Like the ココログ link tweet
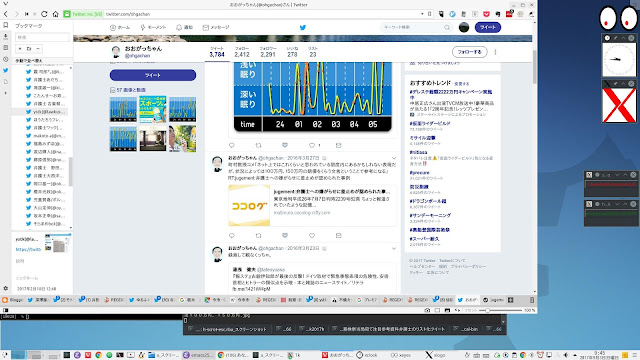This screenshot has width=640, height=360. click(x=312, y=236)
